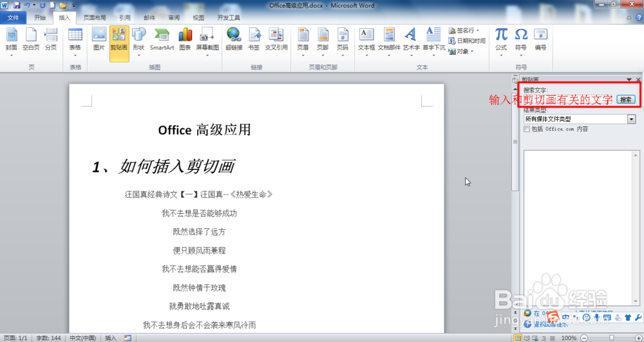Open the 100% zoom level dialog
Screen dimensions: 644x342
click(569, 338)
